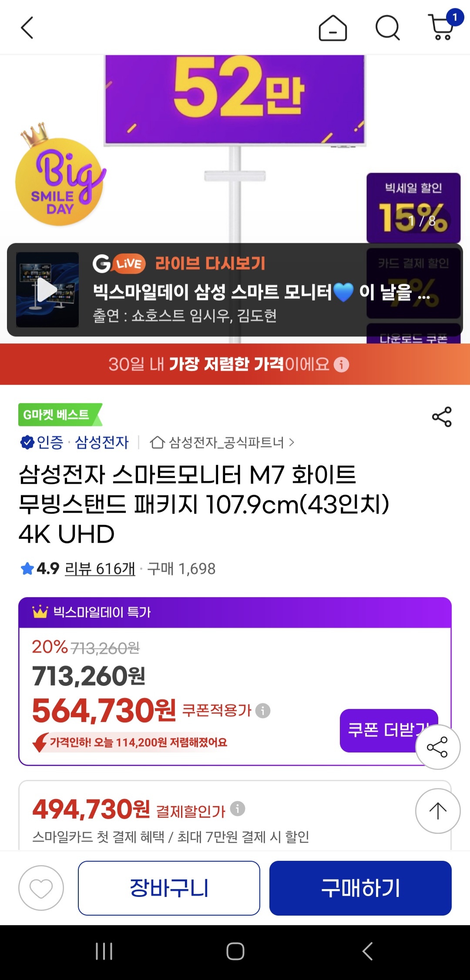Tap the 구매하기 purchase button
This screenshot has width=470, height=980.
tap(360, 888)
